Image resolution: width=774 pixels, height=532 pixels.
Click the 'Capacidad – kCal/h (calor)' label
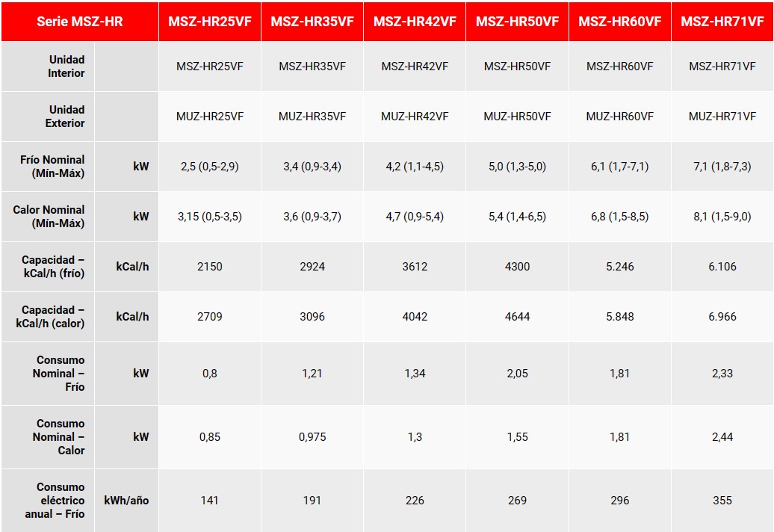[50, 317]
